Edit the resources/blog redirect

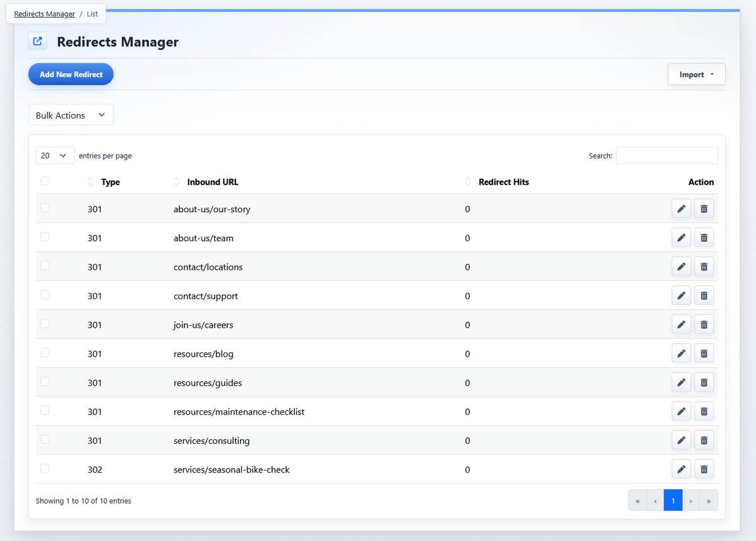(x=681, y=353)
